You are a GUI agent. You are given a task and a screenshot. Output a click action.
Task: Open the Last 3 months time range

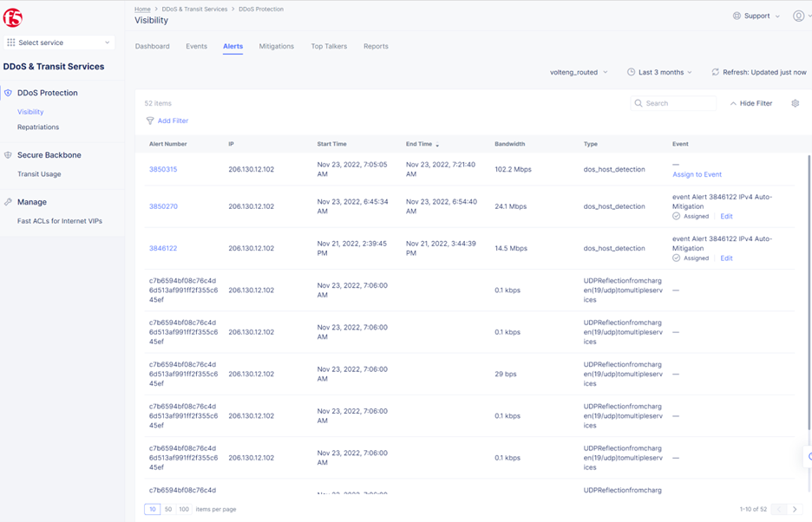pos(659,72)
